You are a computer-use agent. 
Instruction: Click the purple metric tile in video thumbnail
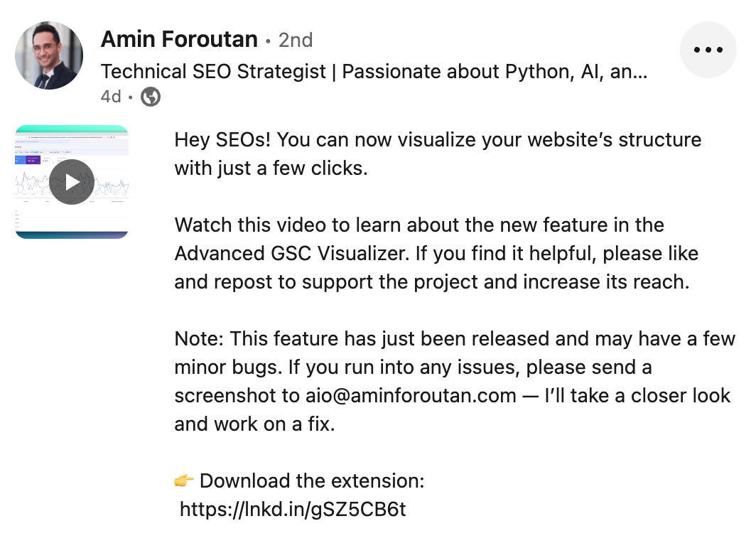pos(33,160)
